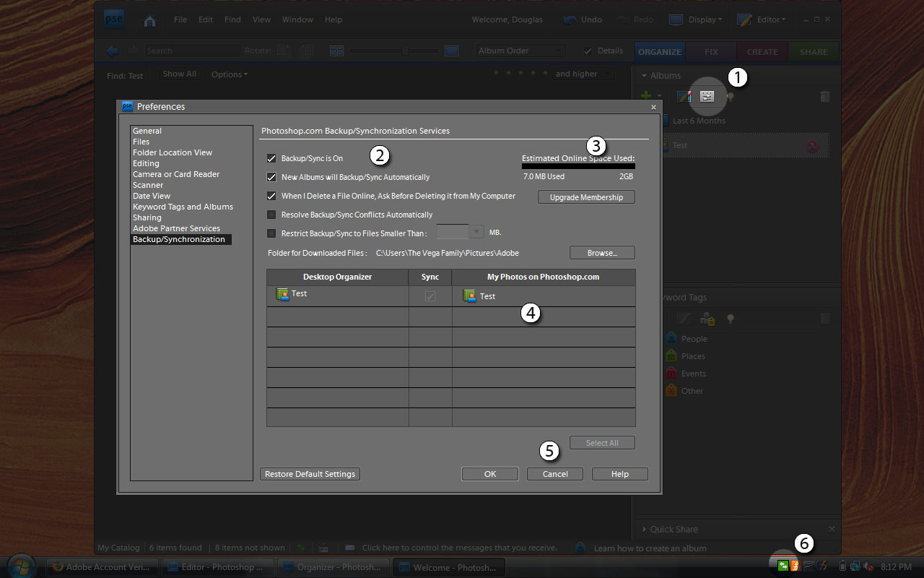Click the rotate left icon
The width and height of the screenshot is (924, 578).
pos(284,51)
